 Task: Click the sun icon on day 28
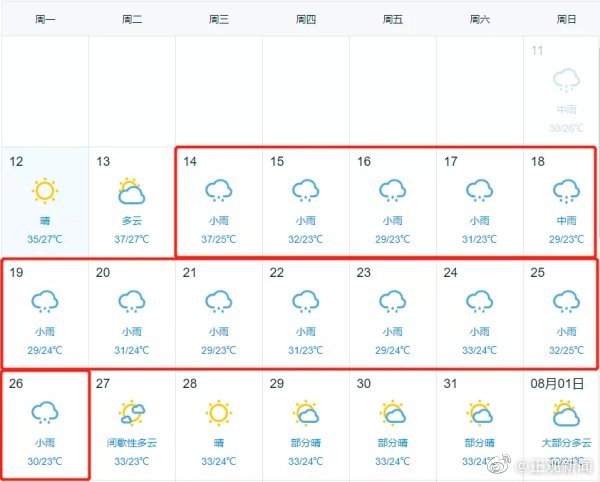pos(218,413)
